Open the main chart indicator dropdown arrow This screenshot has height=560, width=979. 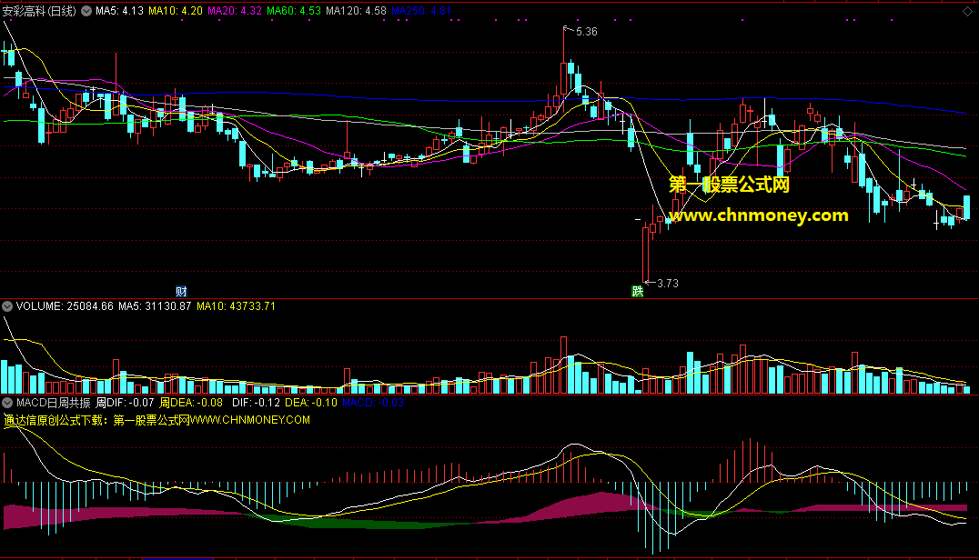coord(86,11)
